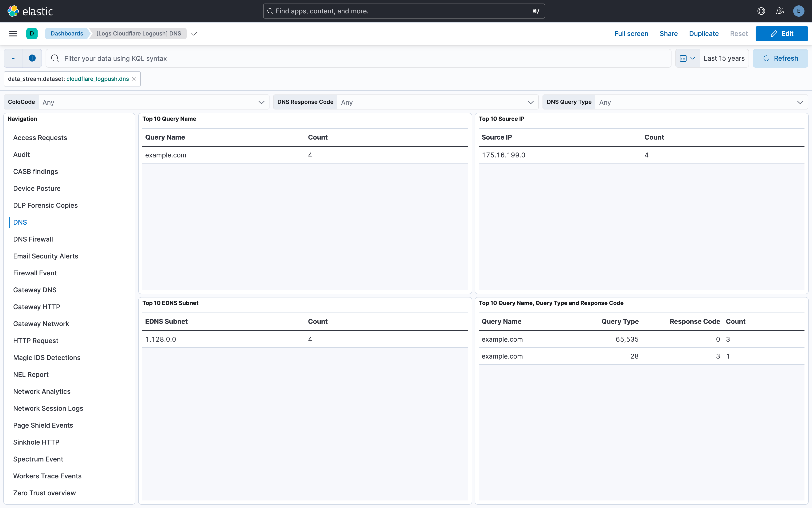
Task: Open Audit navigation link
Action: pos(22,155)
